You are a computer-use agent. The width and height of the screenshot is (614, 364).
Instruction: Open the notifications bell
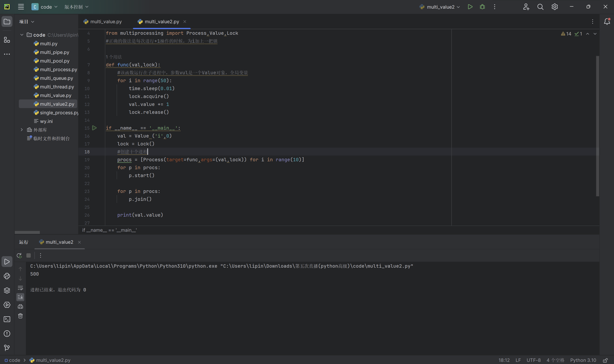click(607, 22)
